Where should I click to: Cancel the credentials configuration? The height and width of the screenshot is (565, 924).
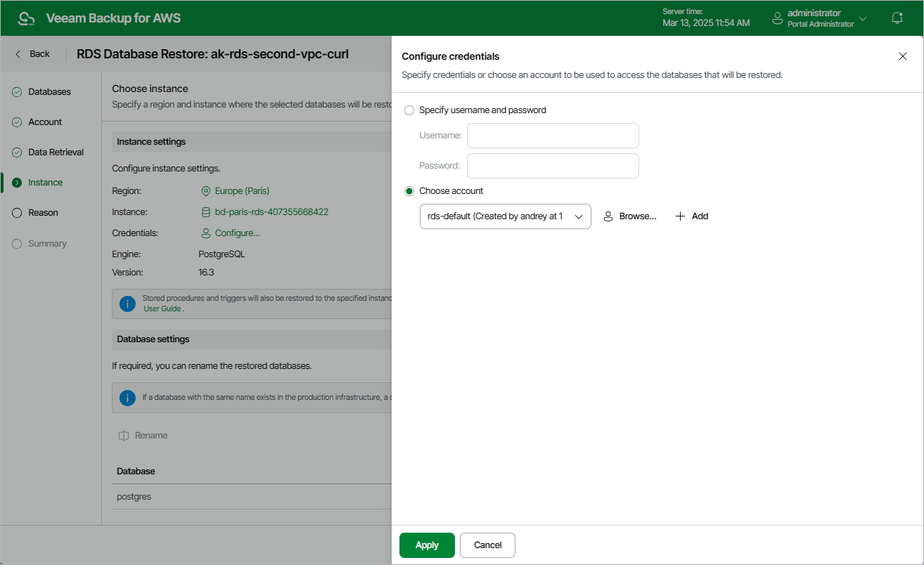coord(487,545)
